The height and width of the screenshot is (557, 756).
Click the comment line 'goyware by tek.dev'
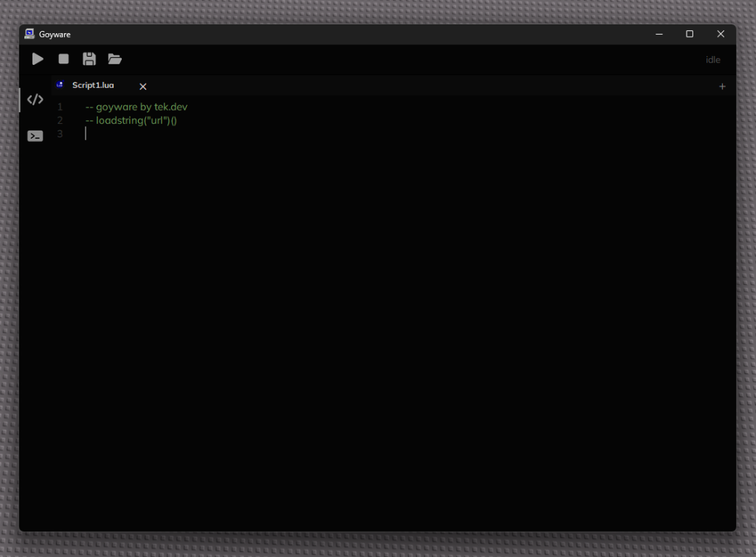137,107
